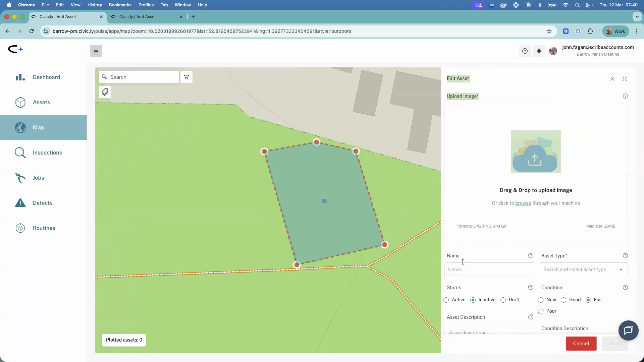The height and width of the screenshot is (362, 644).
Task: Click browse to upload an image
Action: pos(523,203)
